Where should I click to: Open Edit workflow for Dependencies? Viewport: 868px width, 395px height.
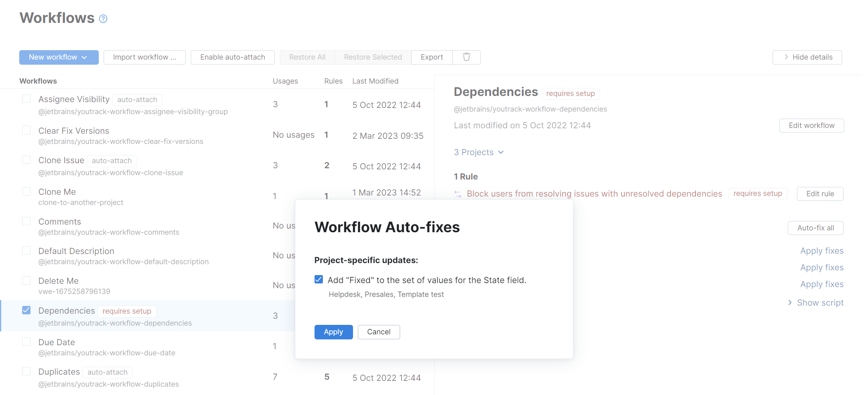click(x=812, y=125)
